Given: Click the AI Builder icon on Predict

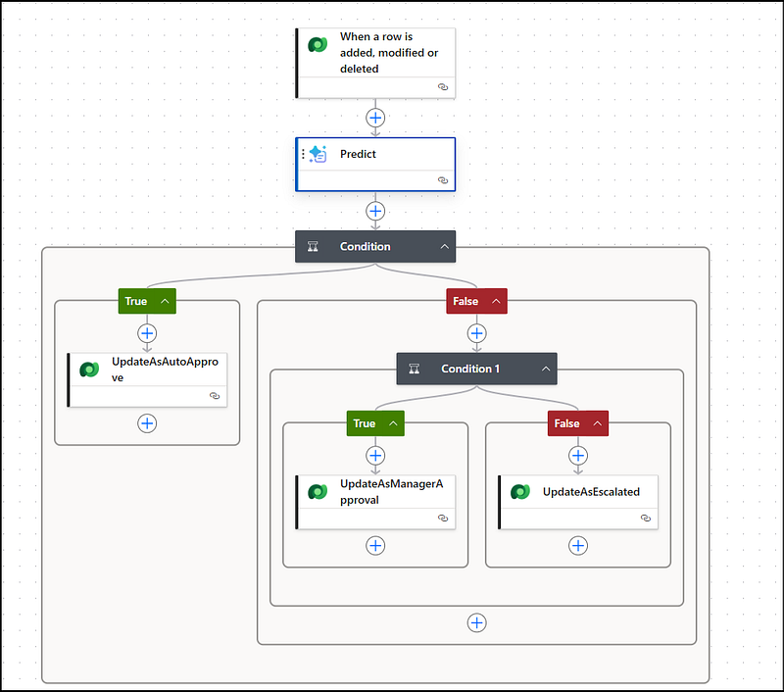Looking at the screenshot, I should point(318,154).
